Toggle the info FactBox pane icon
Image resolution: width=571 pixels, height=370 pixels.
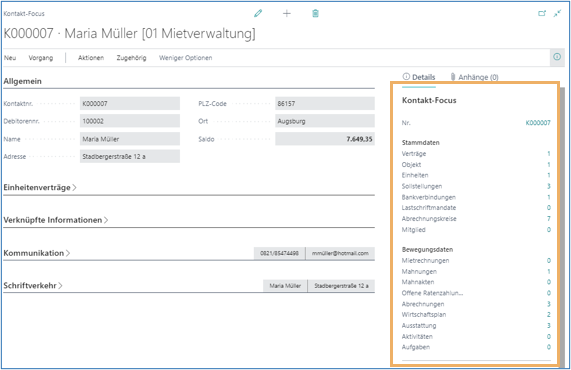point(557,57)
